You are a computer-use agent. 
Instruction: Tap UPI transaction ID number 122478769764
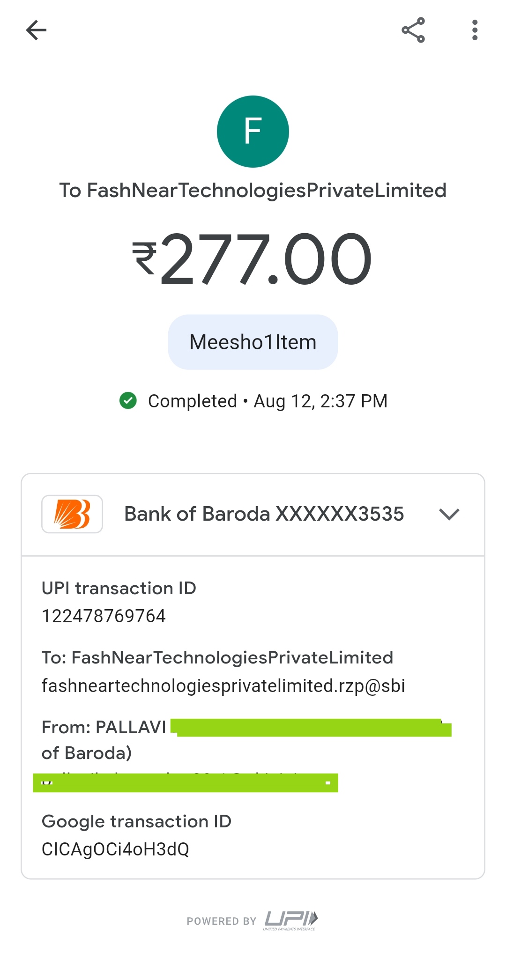coord(104,616)
